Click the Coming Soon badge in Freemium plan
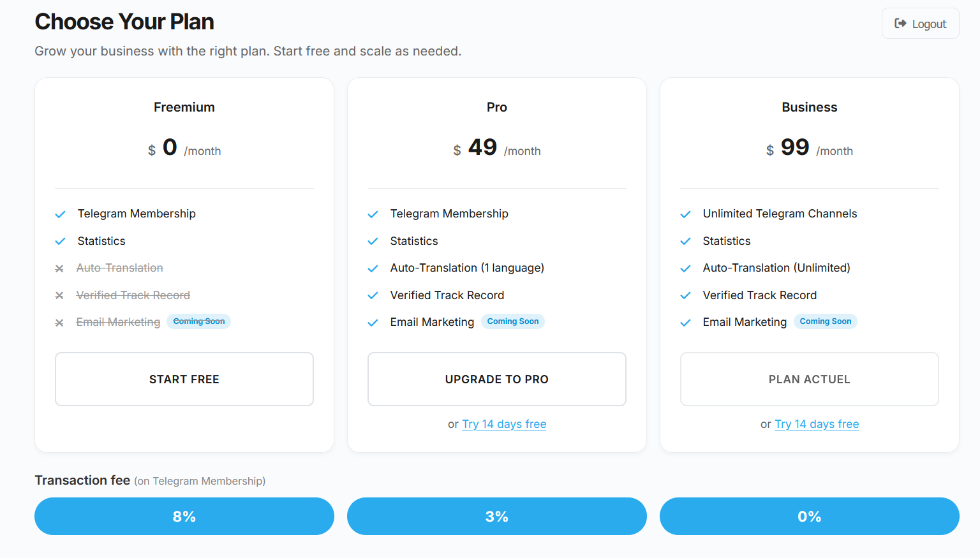The image size is (980, 558). tap(199, 321)
